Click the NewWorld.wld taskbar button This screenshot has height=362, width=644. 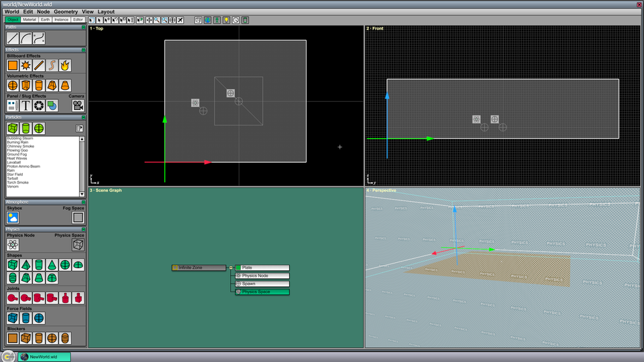click(x=45, y=357)
